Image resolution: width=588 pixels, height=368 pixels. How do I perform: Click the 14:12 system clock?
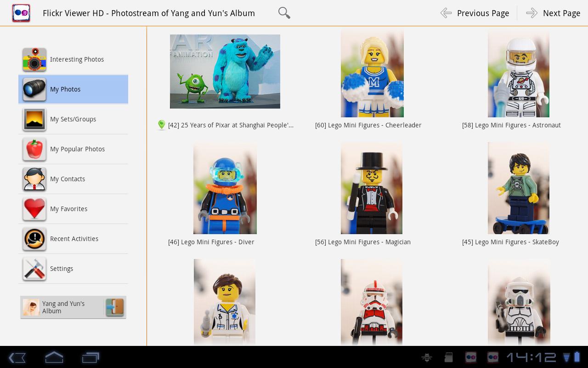click(531, 357)
